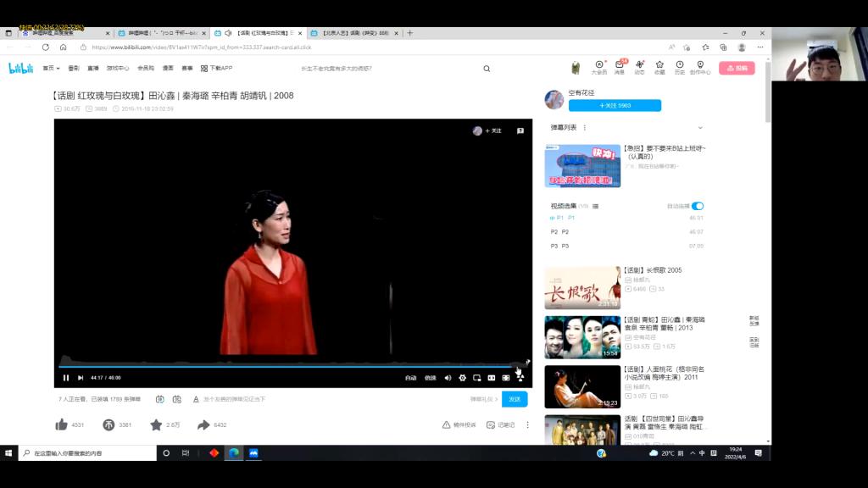Add video to favorites with star icon
868x488 pixels.
(x=156, y=425)
